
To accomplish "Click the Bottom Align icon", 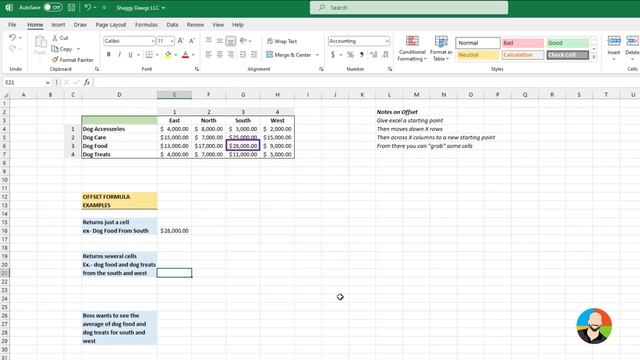I will coord(231,41).
